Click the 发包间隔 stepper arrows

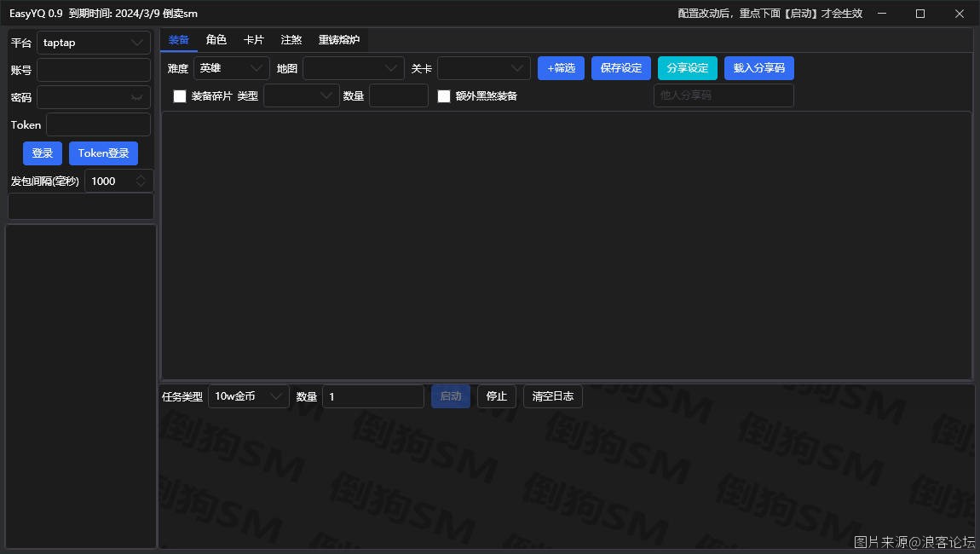(141, 181)
